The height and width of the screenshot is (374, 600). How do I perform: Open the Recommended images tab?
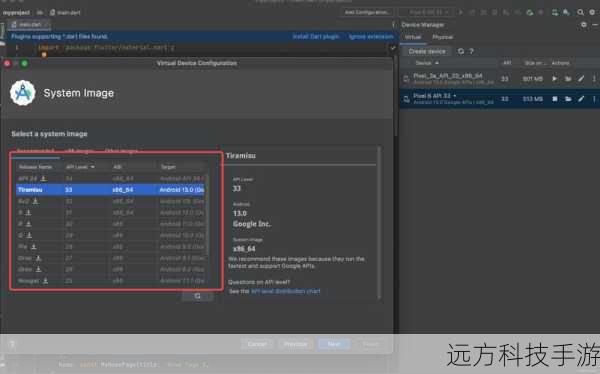tap(35, 151)
